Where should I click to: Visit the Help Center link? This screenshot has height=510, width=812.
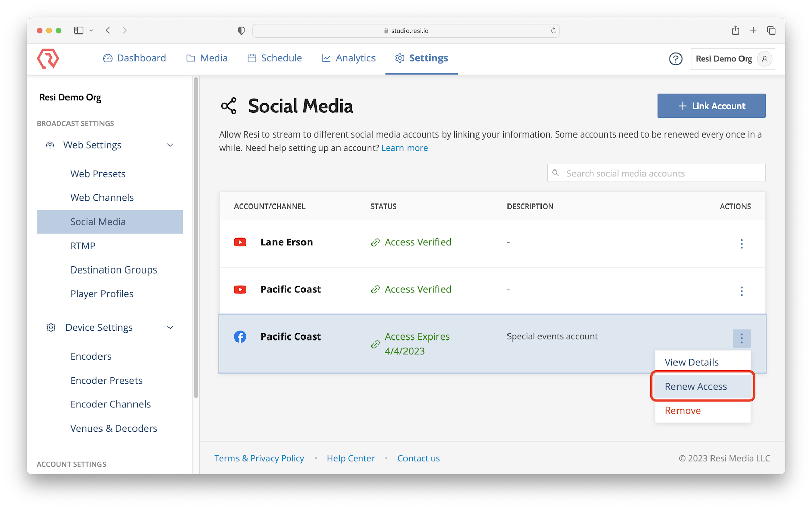351,458
